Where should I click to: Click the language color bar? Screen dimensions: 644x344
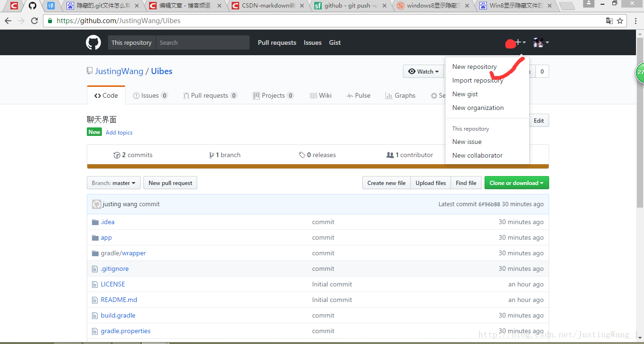318,166
